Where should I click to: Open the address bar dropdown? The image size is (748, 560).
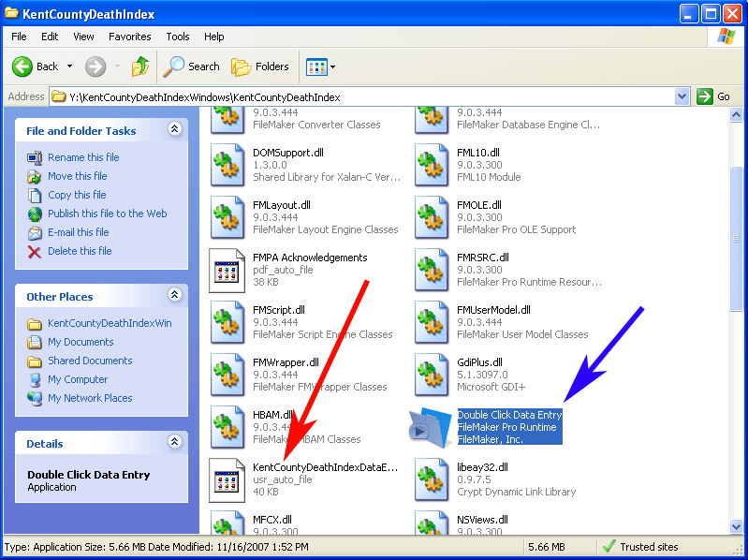pyautogui.click(x=682, y=96)
